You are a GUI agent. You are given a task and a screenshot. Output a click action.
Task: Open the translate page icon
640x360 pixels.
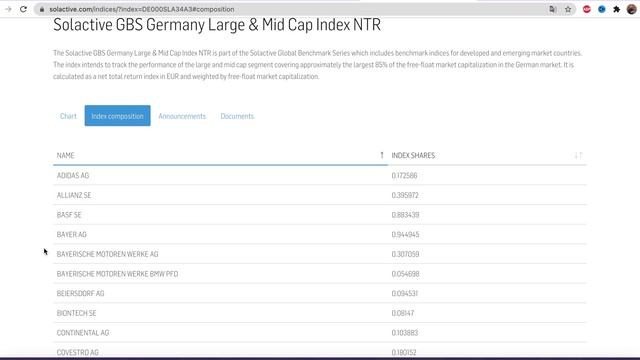coord(553,9)
